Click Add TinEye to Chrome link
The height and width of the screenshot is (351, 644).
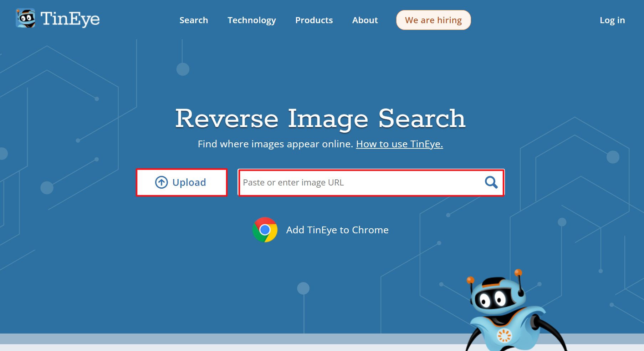tap(337, 230)
